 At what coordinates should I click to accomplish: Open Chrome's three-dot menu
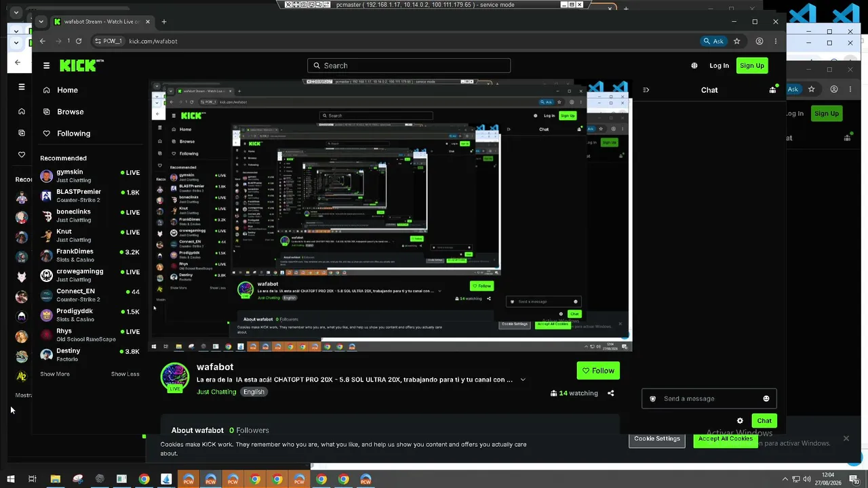coord(776,41)
